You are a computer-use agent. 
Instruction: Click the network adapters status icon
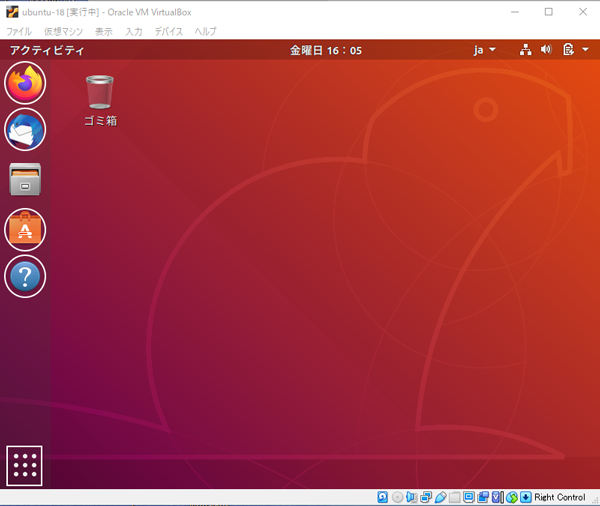pyautogui.click(x=426, y=497)
